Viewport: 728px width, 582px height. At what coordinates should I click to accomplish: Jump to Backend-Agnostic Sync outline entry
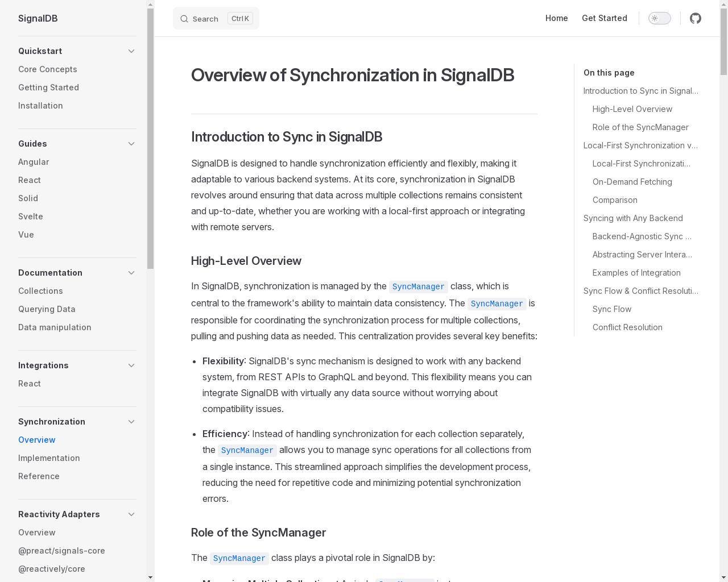click(x=642, y=236)
